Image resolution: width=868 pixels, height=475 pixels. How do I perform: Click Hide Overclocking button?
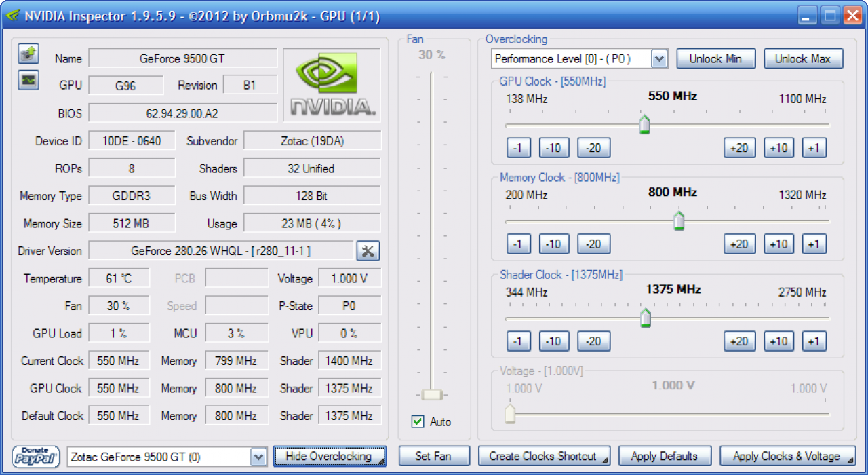point(330,456)
